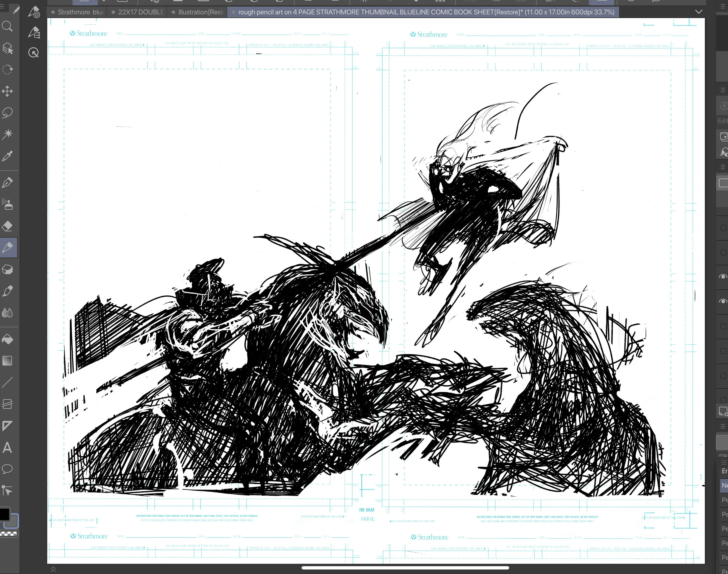Select the speech Balloon tool

[8, 468]
